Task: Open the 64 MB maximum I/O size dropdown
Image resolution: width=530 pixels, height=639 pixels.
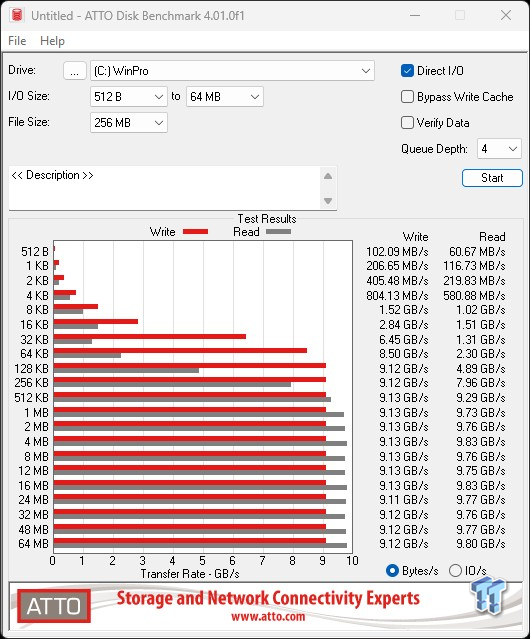Action: pos(224,97)
